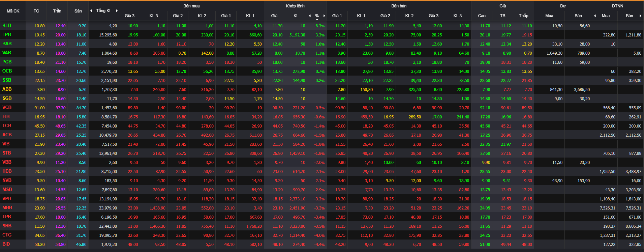Click BID floor price 46.80
This screenshot has width=644, height=252.
click(81, 245)
